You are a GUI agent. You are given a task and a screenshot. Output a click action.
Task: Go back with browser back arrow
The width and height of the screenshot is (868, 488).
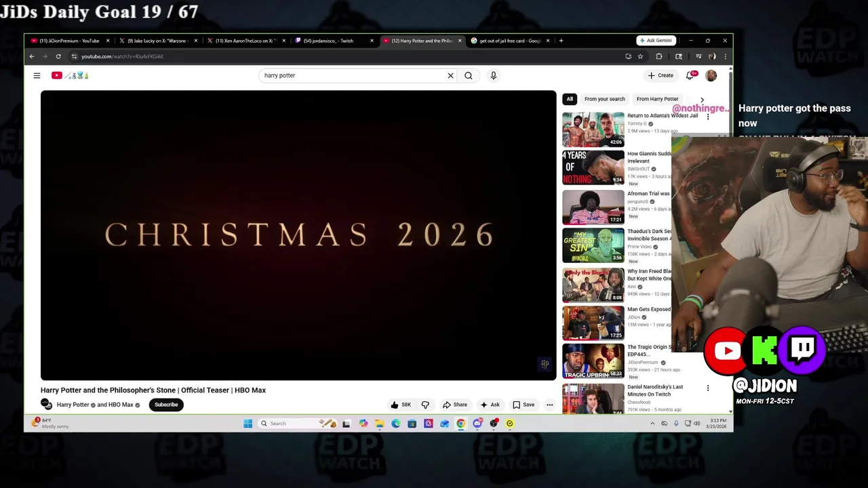pyautogui.click(x=32, y=56)
